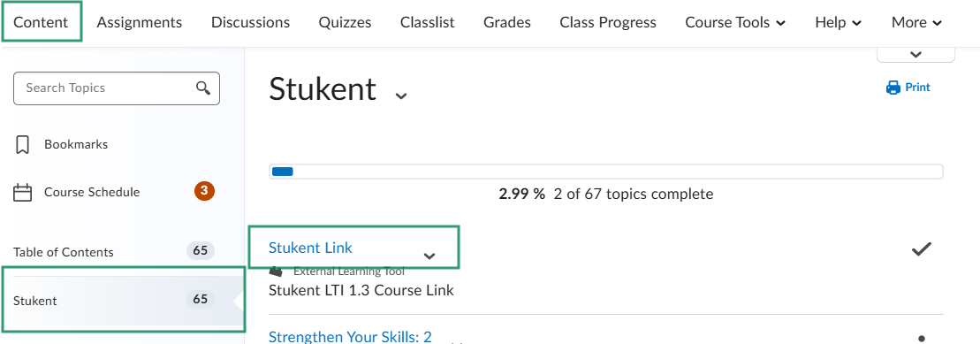Click the Course Schedule badge showing 3
This screenshot has height=344, width=980.
point(204,191)
